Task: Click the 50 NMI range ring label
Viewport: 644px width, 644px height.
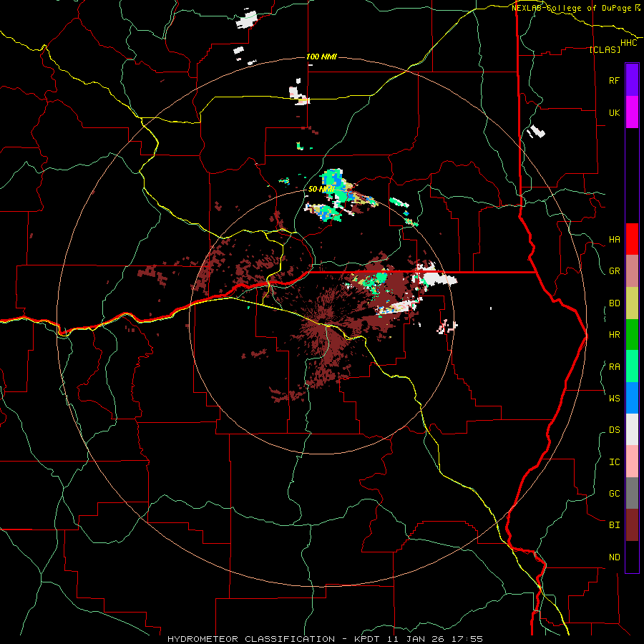Action: pyautogui.click(x=321, y=190)
